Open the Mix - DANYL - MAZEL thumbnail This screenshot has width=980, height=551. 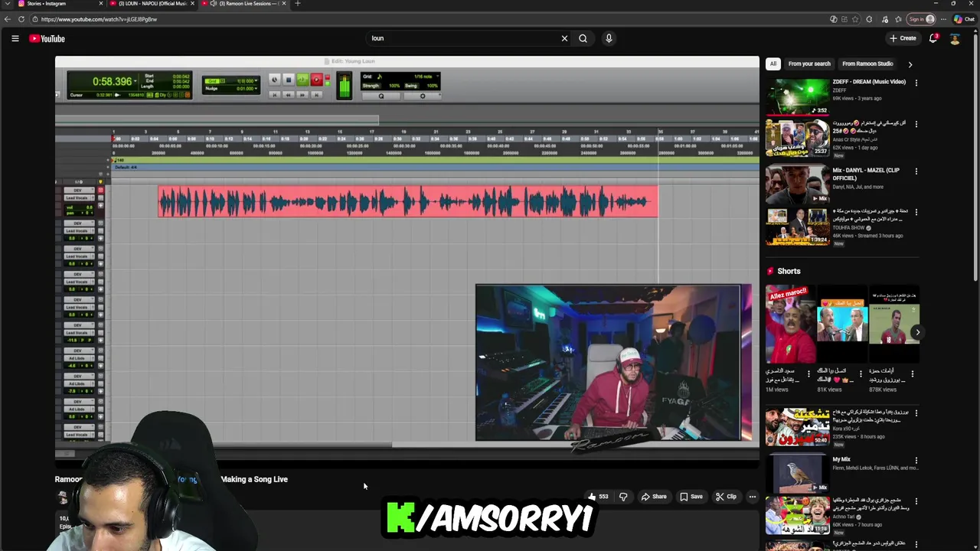click(x=797, y=185)
